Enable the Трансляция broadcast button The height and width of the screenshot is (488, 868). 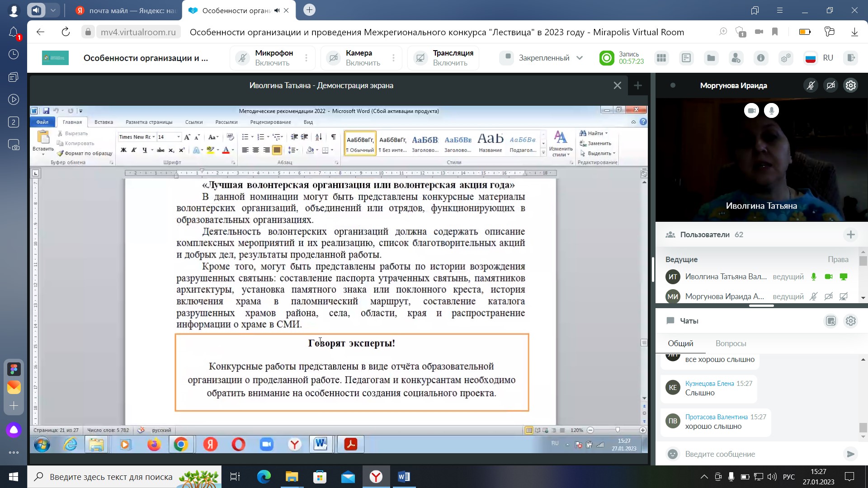[x=421, y=58]
